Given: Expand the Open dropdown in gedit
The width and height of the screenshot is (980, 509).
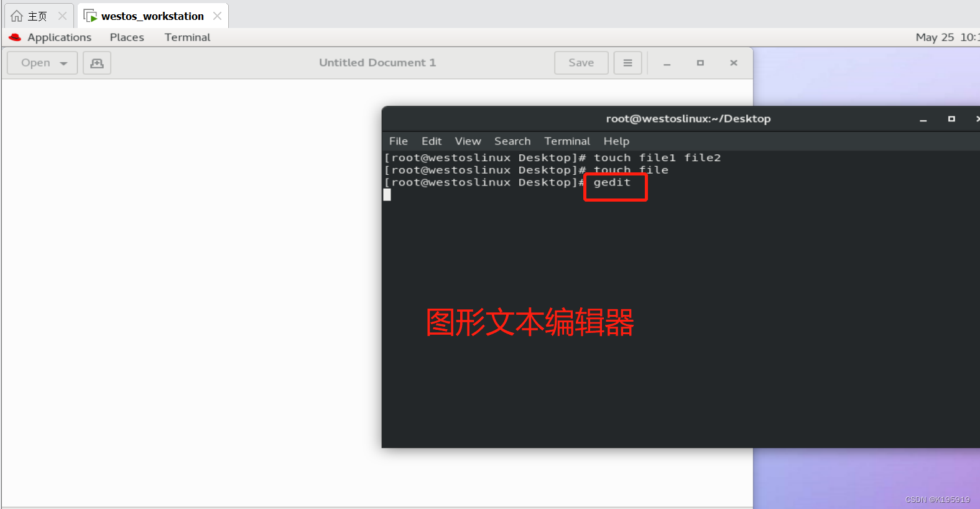Looking at the screenshot, I should point(42,63).
